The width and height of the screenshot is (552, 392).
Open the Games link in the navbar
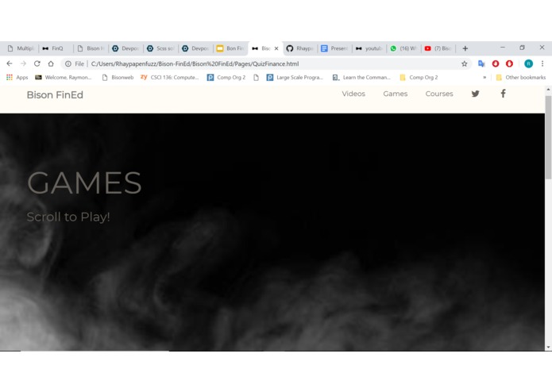[396, 94]
